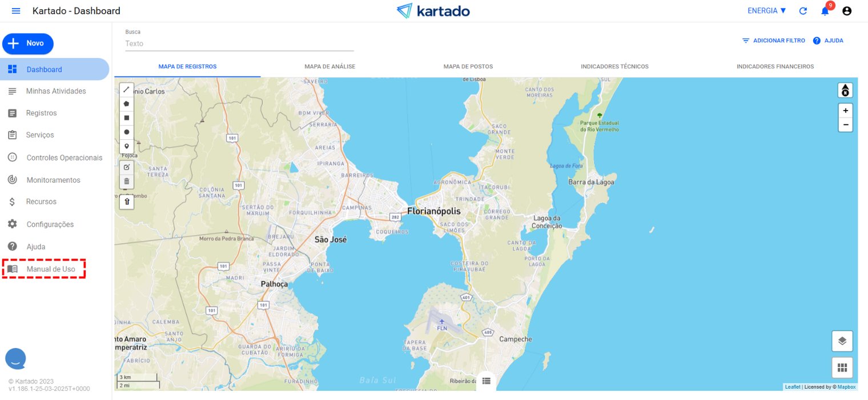The width and height of the screenshot is (868, 400).
Task: Select the delete shapes tool
Action: point(126,181)
